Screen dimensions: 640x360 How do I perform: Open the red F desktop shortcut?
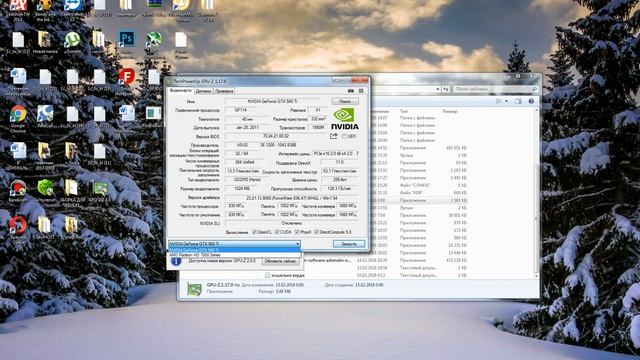127,77
